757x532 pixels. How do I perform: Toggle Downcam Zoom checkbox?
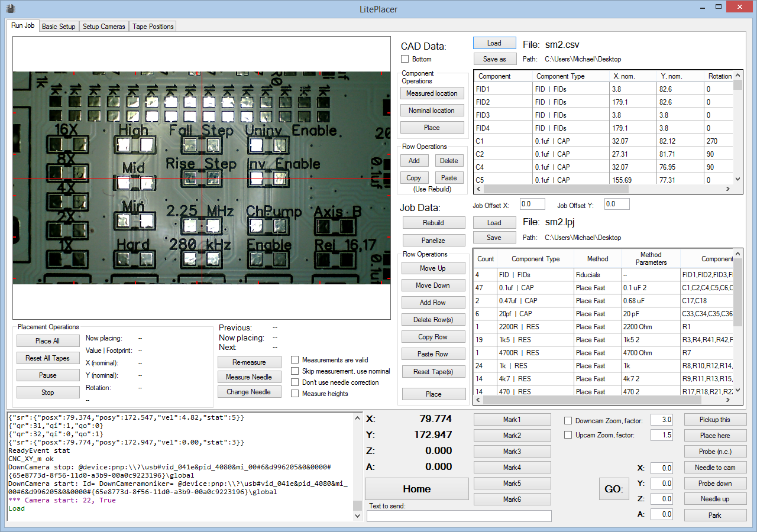568,420
